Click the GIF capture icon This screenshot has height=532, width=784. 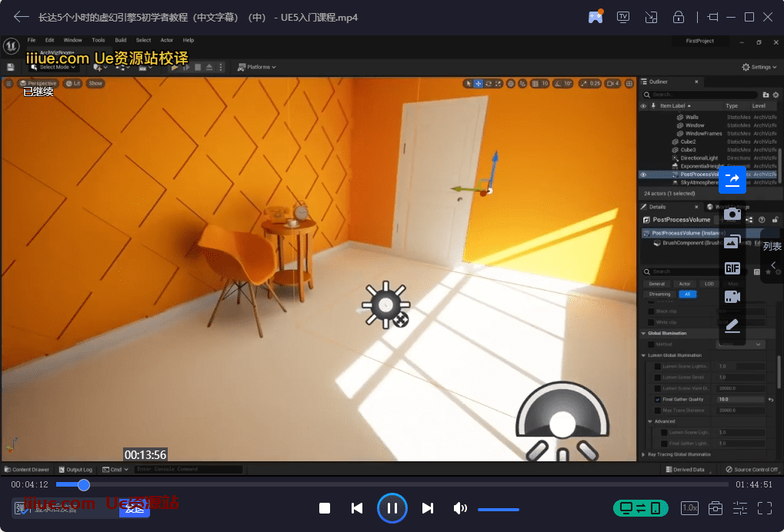(x=732, y=268)
